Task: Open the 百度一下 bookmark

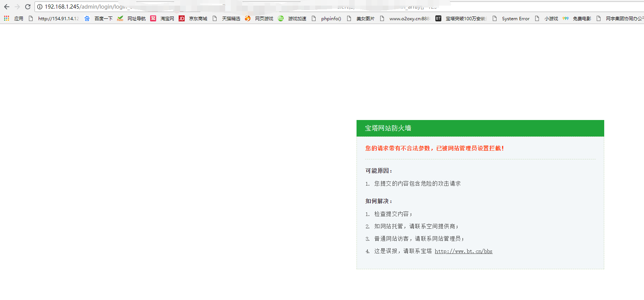Action: click(x=104, y=18)
